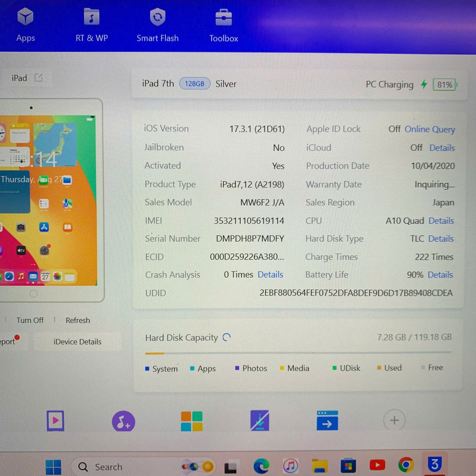The image size is (476, 476).
Task: Open the Windows Start menu
Action: click(x=53, y=467)
